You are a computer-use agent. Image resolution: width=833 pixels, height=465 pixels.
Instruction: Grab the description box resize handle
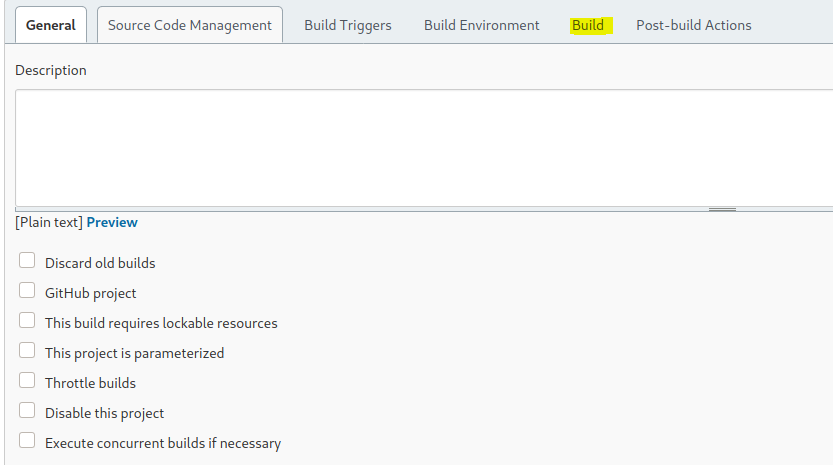(722, 210)
